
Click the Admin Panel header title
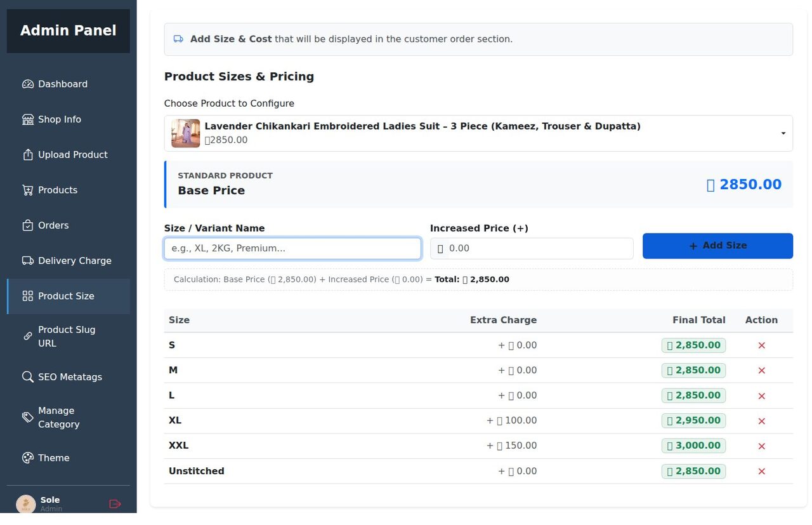tap(69, 30)
